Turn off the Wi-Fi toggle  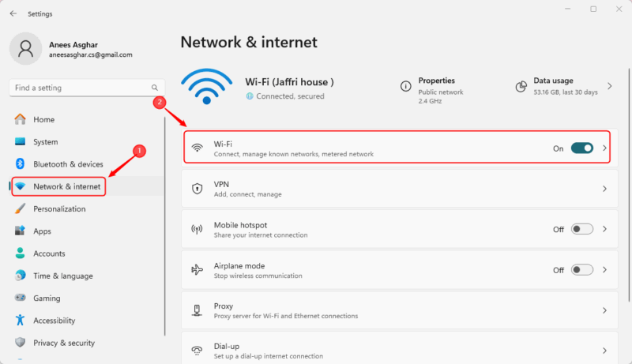click(x=582, y=148)
